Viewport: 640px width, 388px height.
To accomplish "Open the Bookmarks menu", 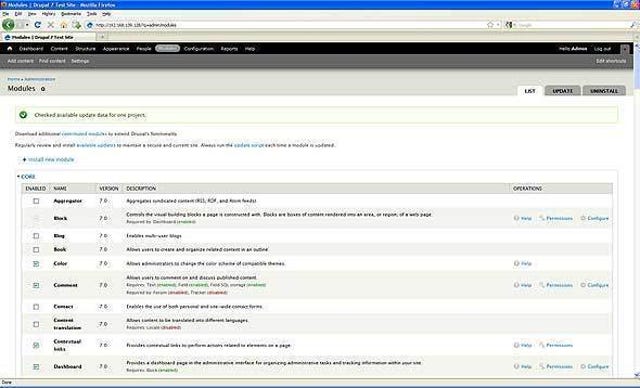I will (x=71, y=13).
